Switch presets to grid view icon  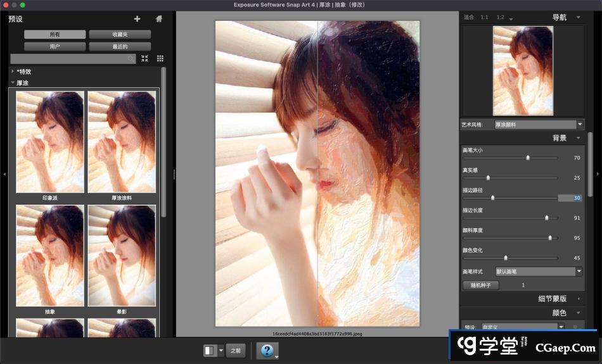(x=160, y=58)
